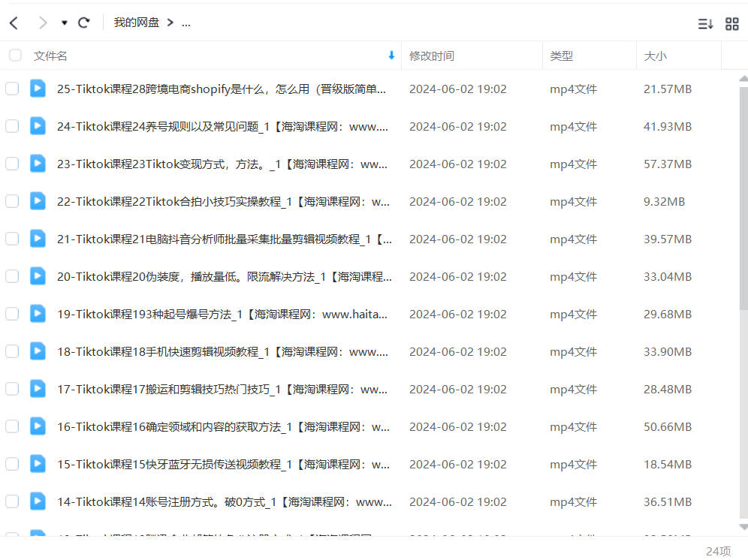Sort by 大小 column

tap(655, 56)
